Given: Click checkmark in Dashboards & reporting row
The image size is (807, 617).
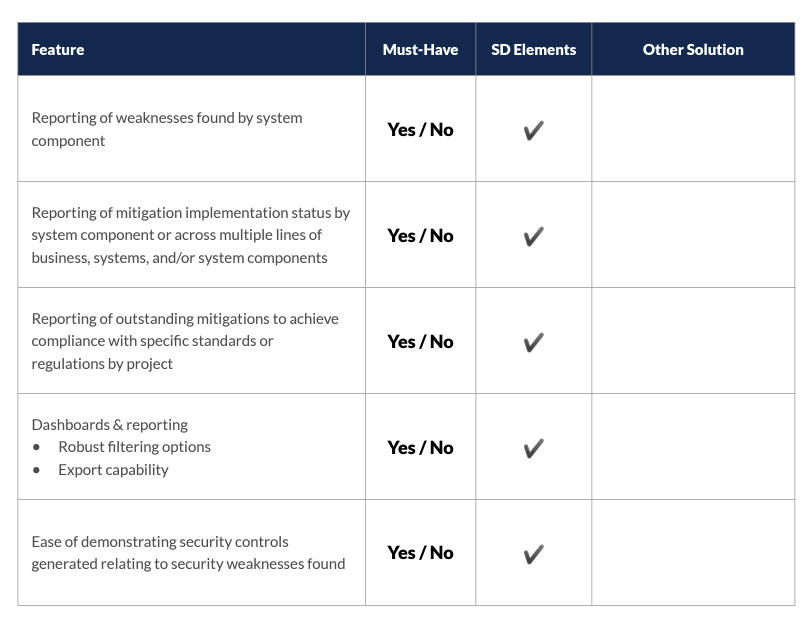Looking at the screenshot, I should [x=533, y=448].
